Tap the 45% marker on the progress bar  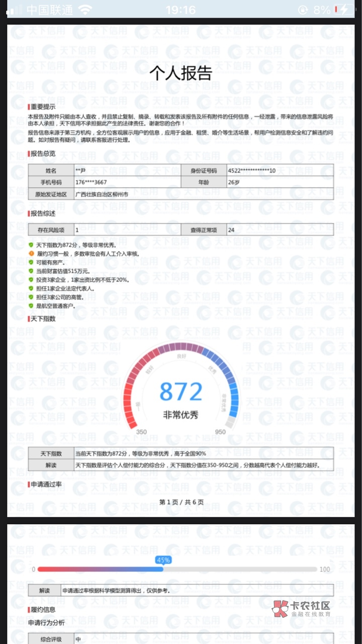click(163, 560)
